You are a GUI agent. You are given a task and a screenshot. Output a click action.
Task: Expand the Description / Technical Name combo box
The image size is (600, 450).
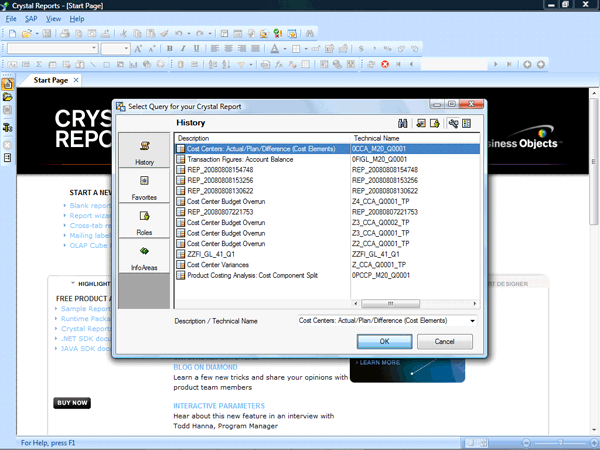[x=472, y=321]
